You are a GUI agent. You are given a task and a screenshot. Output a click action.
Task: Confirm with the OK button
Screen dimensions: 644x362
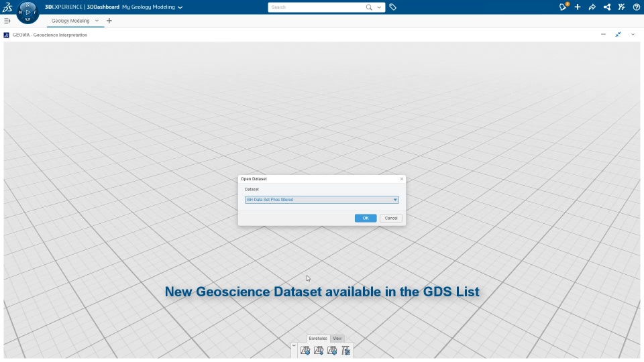point(366,219)
